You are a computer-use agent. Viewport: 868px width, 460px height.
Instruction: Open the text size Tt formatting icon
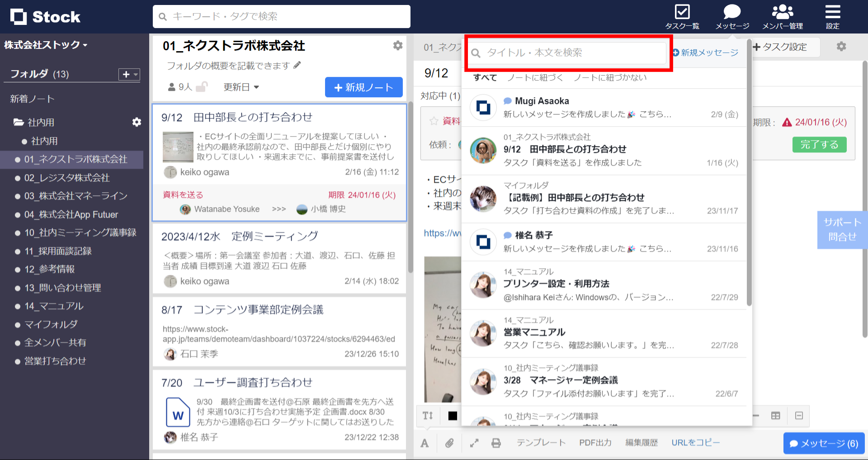(x=428, y=416)
